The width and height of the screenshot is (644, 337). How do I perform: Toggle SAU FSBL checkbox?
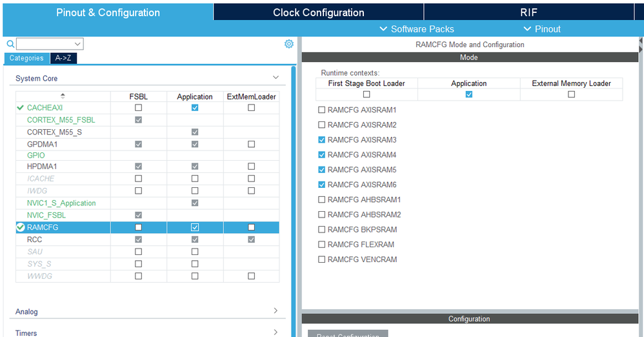tap(138, 252)
